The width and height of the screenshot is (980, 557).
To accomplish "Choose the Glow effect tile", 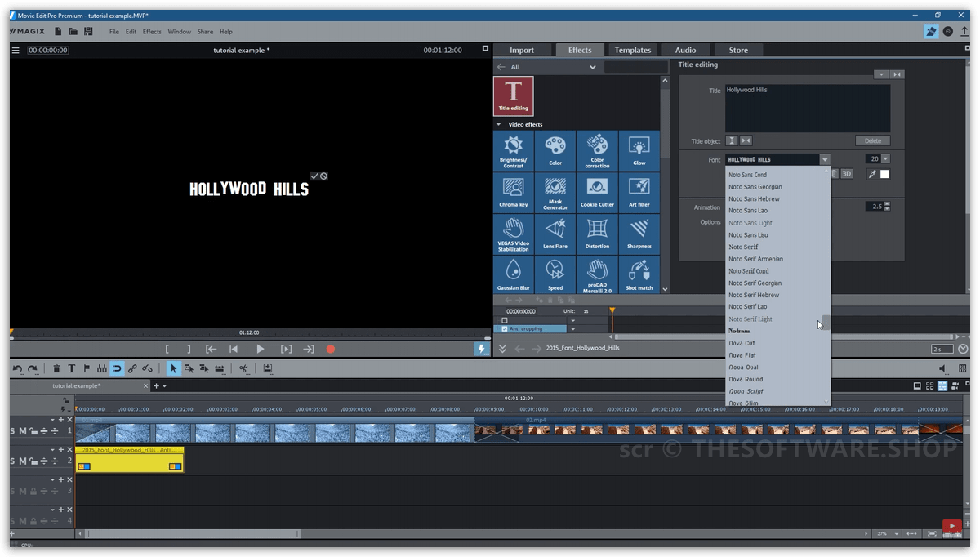I will pos(639,150).
